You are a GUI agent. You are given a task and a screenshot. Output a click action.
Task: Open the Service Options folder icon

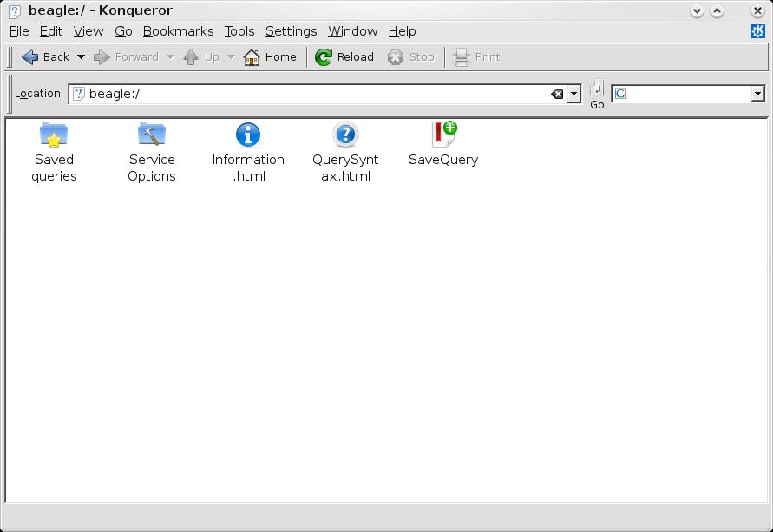pyautogui.click(x=151, y=135)
